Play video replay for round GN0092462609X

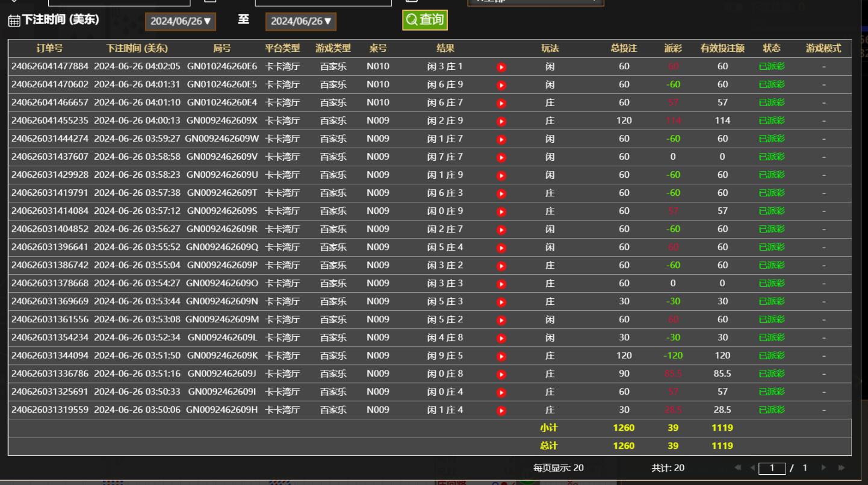pyautogui.click(x=501, y=121)
